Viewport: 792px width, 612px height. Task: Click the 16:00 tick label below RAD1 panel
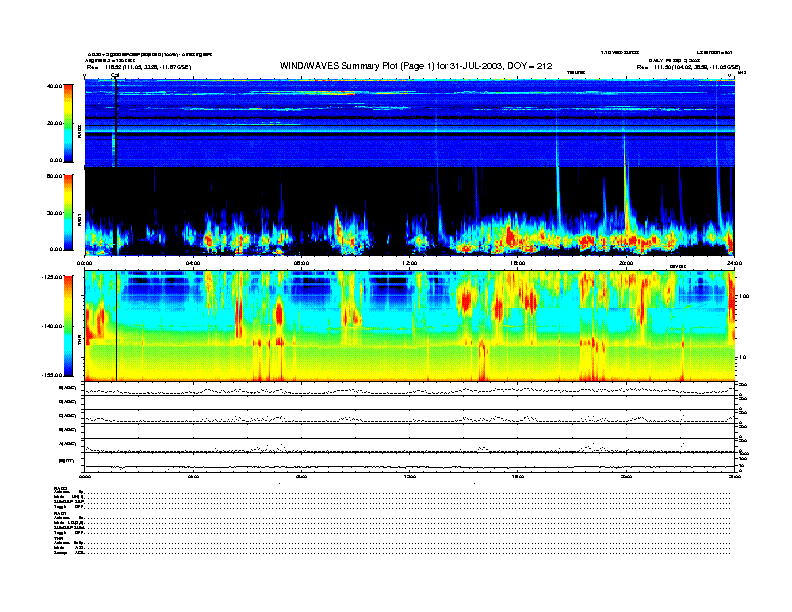518,263
